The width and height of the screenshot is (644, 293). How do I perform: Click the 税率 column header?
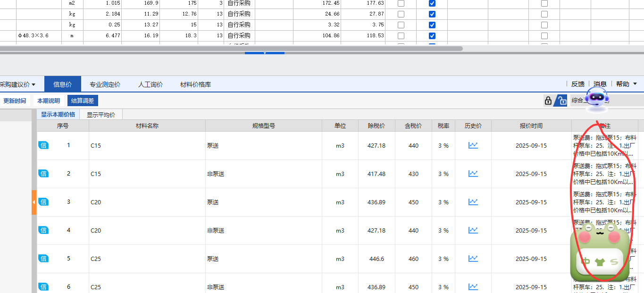point(443,126)
